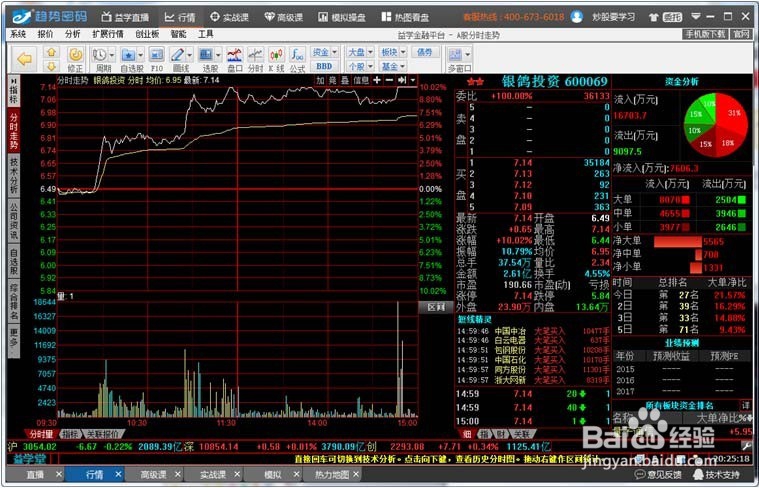Expand the 选股 dropdown arrow
This screenshot has height=488, width=759.
(218, 55)
